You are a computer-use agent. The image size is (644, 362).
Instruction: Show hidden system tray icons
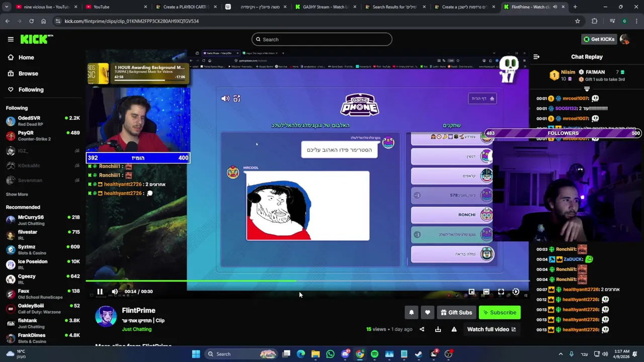560,354
